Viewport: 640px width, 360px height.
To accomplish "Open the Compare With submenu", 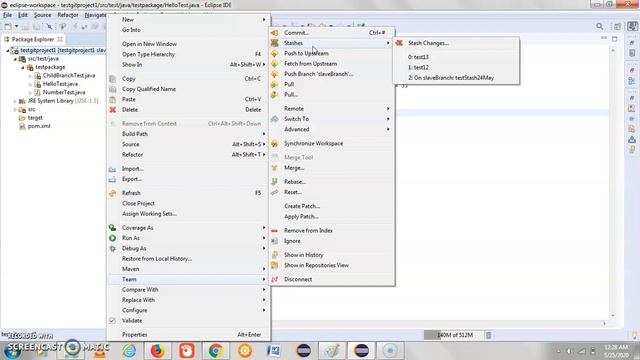I will point(188,290).
